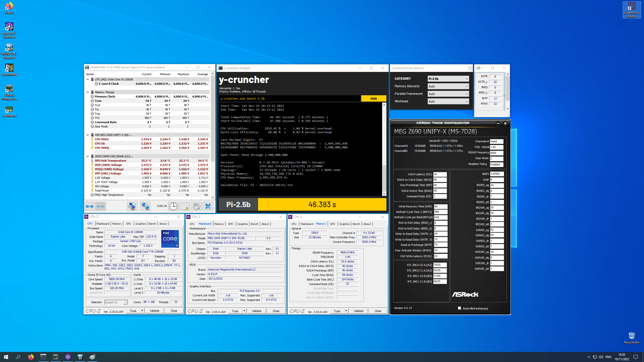Collapse CPU [#0] Intel Core i9-13900K group

pos(88,79)
